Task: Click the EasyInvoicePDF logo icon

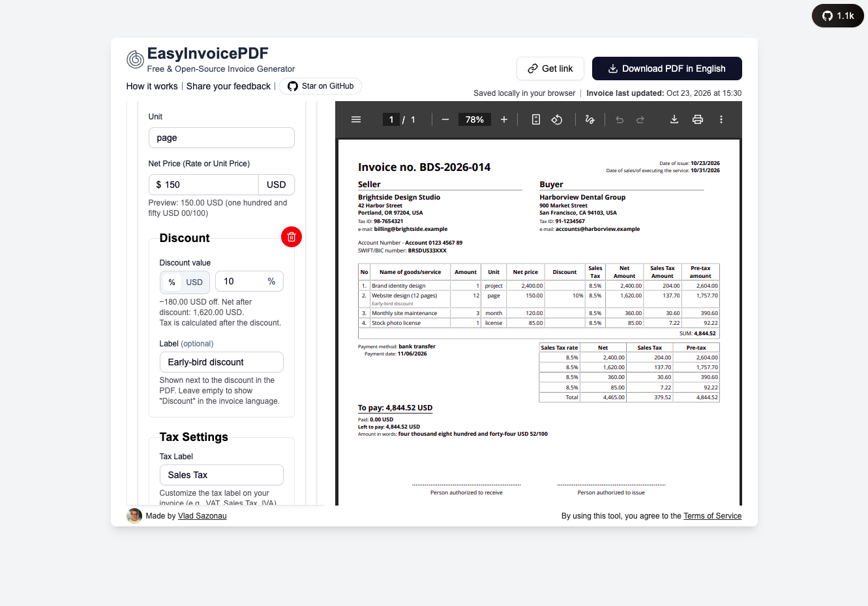Action: tap(135, 59)
